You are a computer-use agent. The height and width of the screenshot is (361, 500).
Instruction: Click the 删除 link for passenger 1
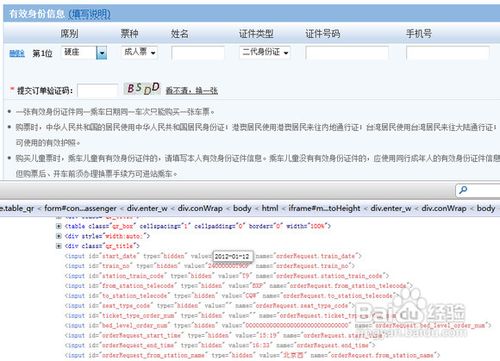pyautogui.click(x=17, y=53)
